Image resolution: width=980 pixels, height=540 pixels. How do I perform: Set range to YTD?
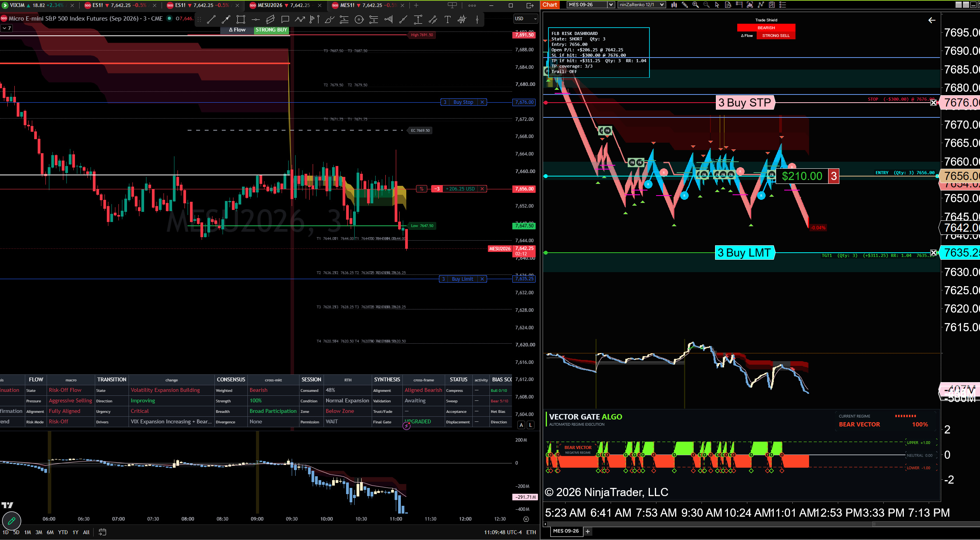tap(63, 532)
